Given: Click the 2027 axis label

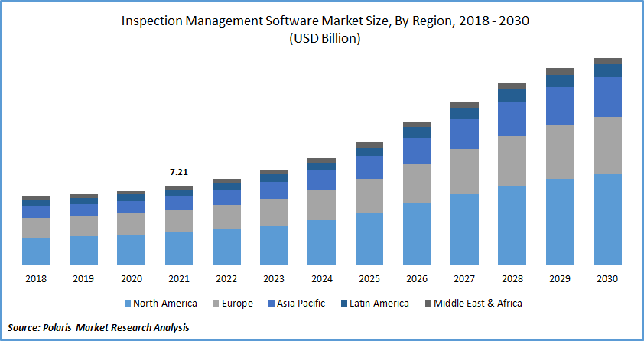Looking at the screenshot, I should point(464,279).
